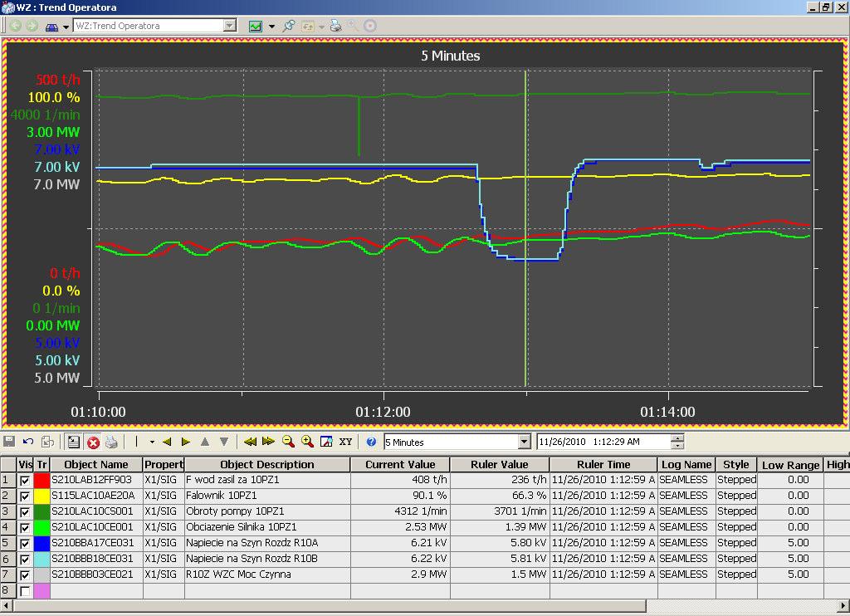This screenshot has height=616, width=850.
Task: Click the greyed replace/folder icon in the top toolbar
Action: tap(308, 26)
